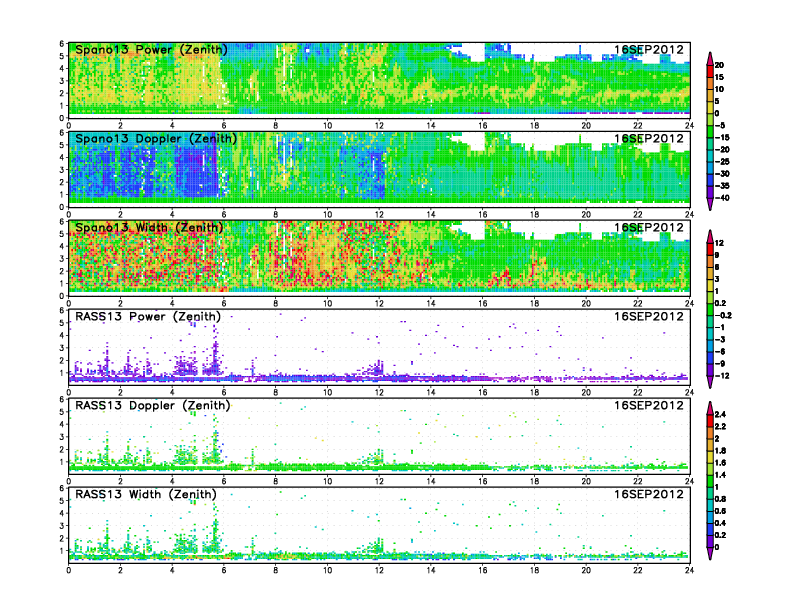Click the "Spano13 Width (Zenith)" panel title

[149, 227]
